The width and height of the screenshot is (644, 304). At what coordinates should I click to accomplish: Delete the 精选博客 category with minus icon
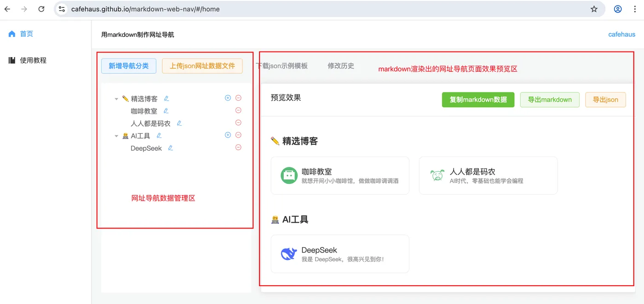click(238, 98)
